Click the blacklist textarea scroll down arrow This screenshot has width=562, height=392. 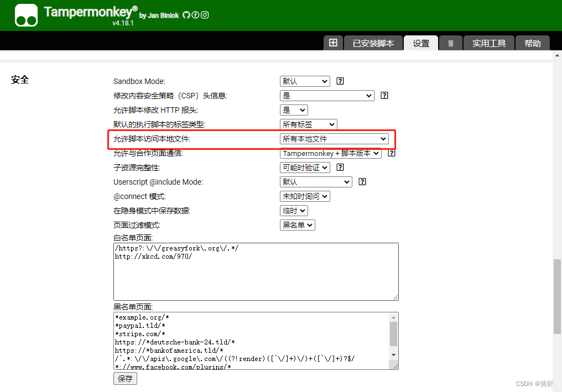(393, 355)
